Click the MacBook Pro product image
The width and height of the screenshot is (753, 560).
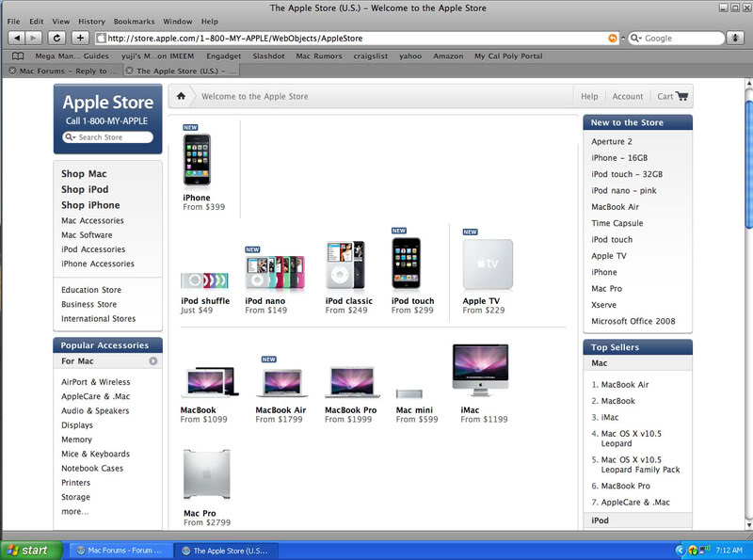coord(352,382)
